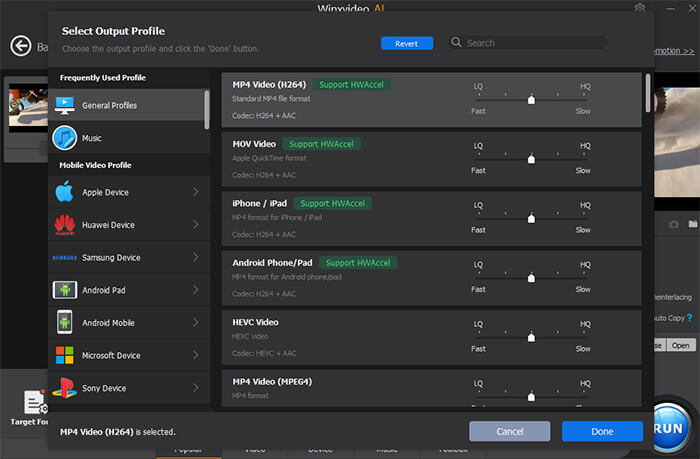Click the profile list vertical scrollbar

point(648,93)
